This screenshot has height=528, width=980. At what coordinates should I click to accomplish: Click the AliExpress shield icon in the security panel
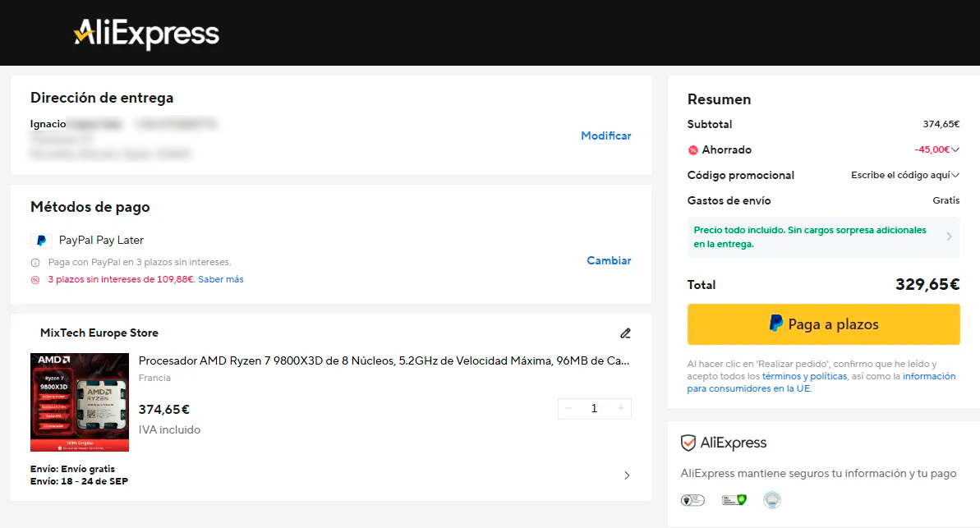[x=688, y=443]
